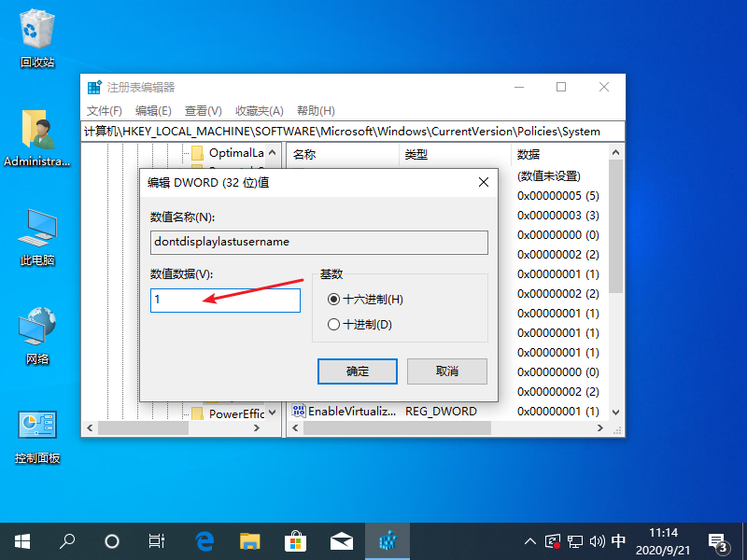Image resolution: width=747 pixels, height=560 pixels.
Task: Open the Administrator folder on the desktop
Action: pyautogui.click(x=37, y=131)
